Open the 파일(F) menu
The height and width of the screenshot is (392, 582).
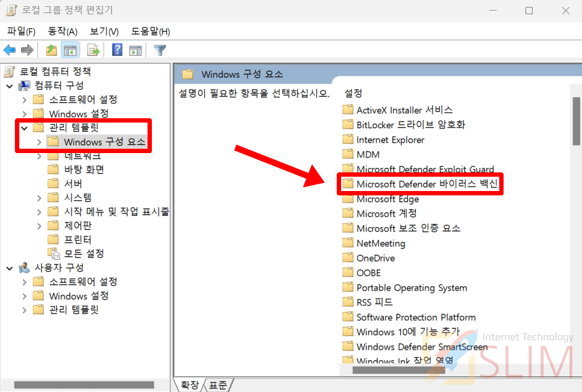coord(21,32)
